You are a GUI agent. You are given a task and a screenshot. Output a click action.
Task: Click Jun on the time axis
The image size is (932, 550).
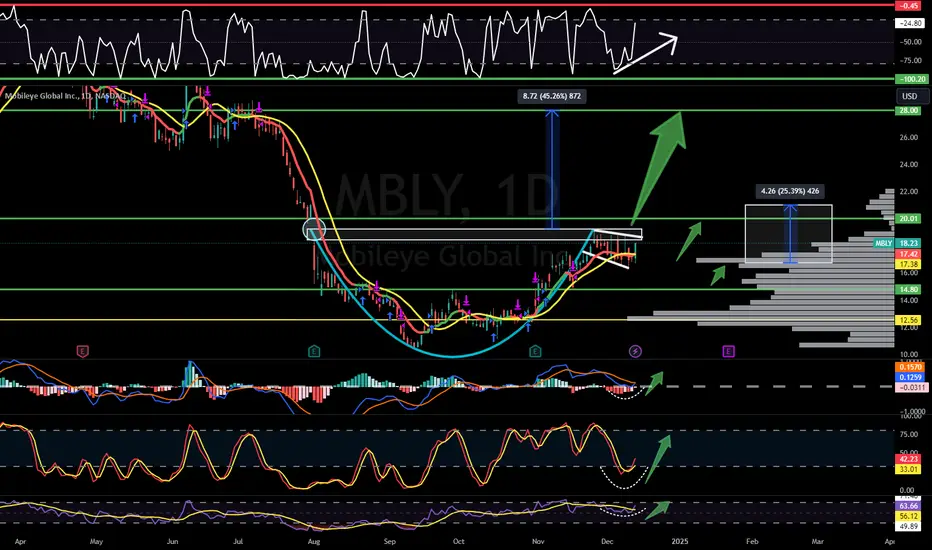click(172, 542)
